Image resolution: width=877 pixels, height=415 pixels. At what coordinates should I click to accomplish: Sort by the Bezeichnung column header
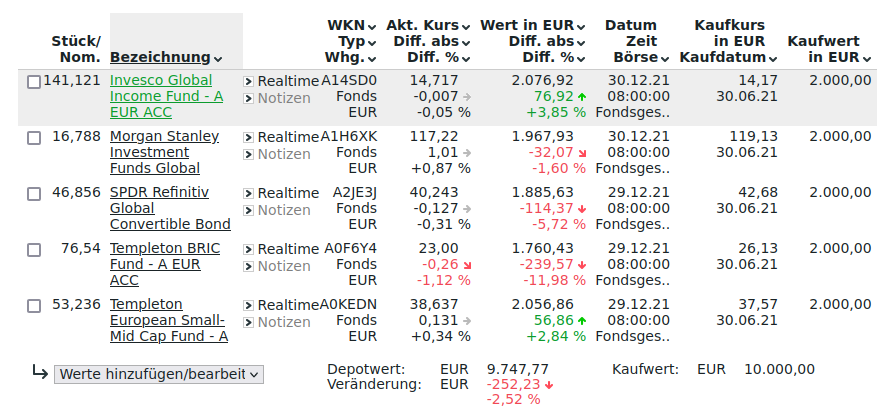click(x=165, y=58)
